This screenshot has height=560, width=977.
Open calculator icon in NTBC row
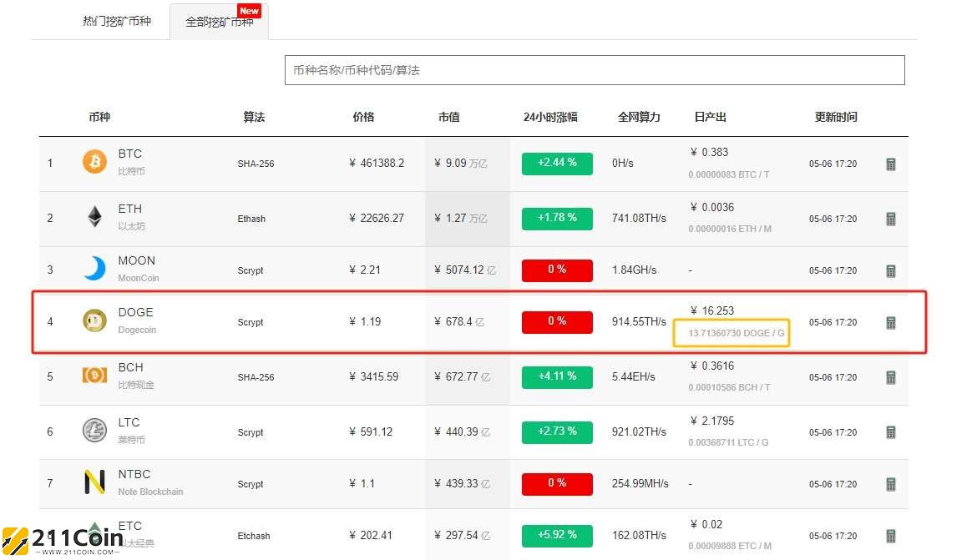[x=891, y=484]
